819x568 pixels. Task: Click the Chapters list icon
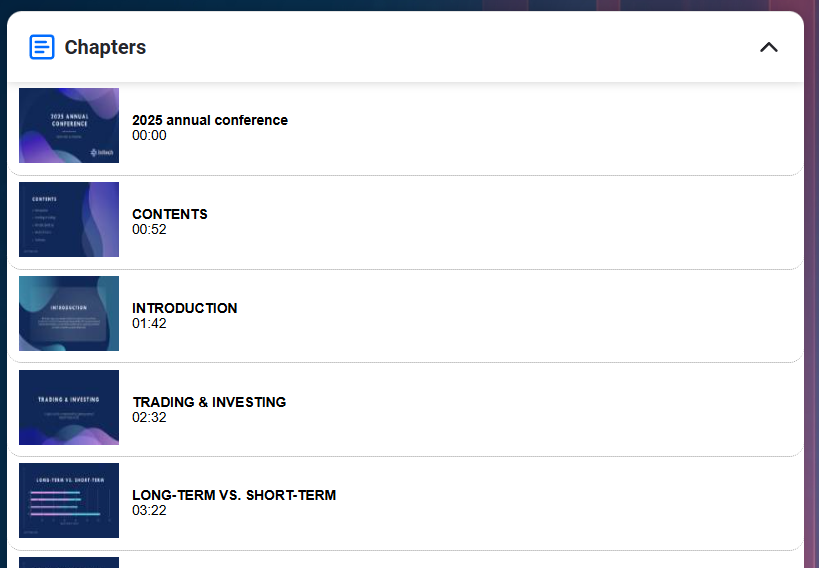point(42,47)
